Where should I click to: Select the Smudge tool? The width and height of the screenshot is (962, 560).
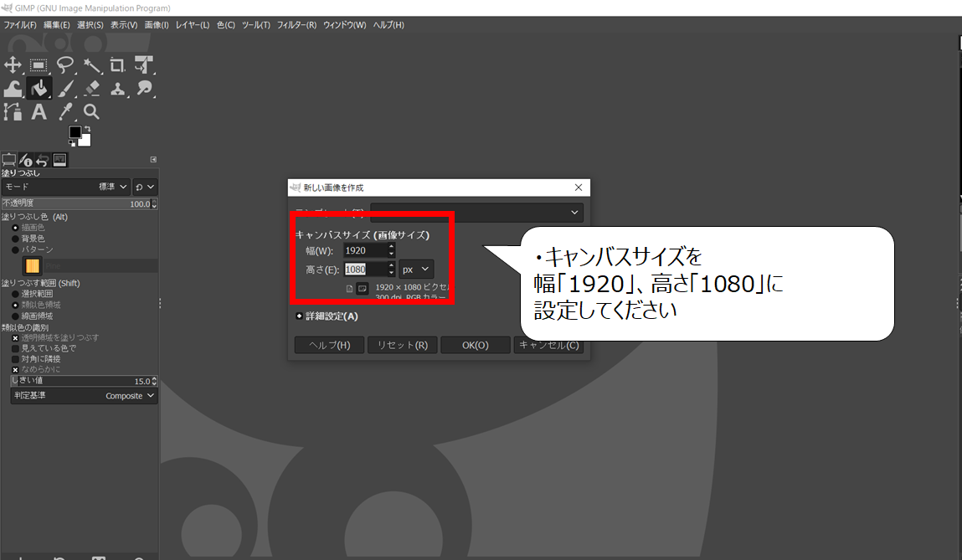143,89
